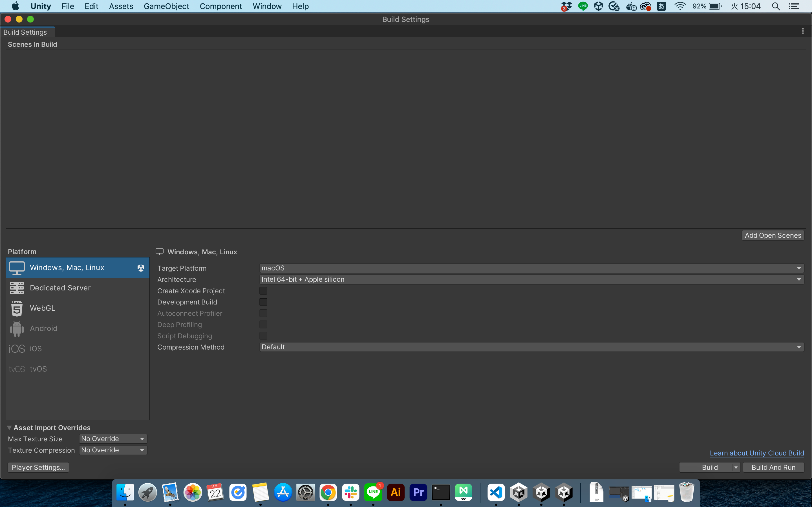Enable the Development Build checkbox

263,302
